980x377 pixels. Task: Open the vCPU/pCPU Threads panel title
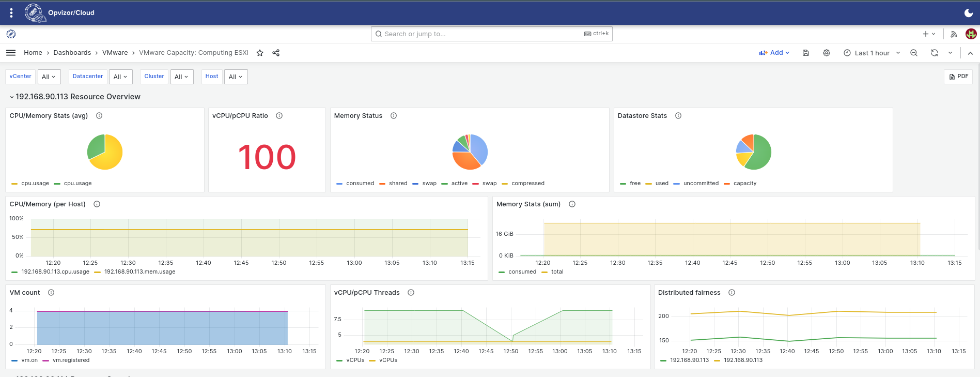click(367, 293)
